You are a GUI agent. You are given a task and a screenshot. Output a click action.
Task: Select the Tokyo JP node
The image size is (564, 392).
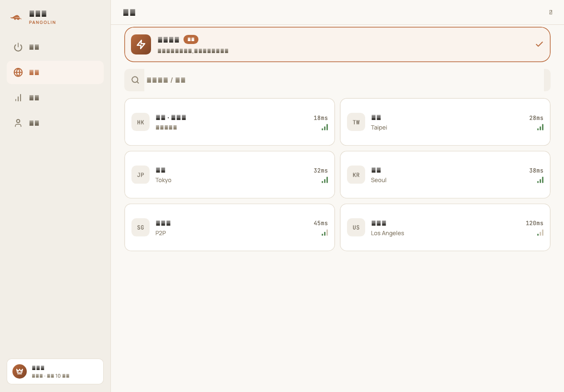pos(229,175)
